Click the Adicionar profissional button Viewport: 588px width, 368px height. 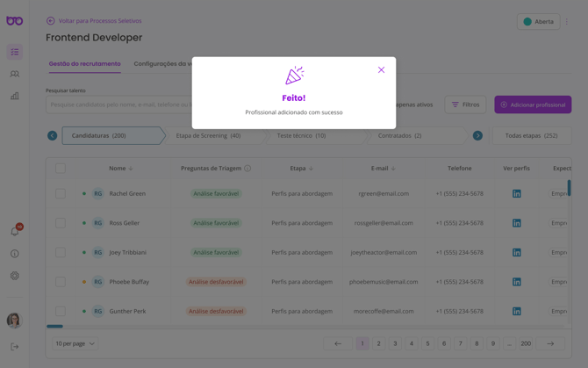pos(532,105)
